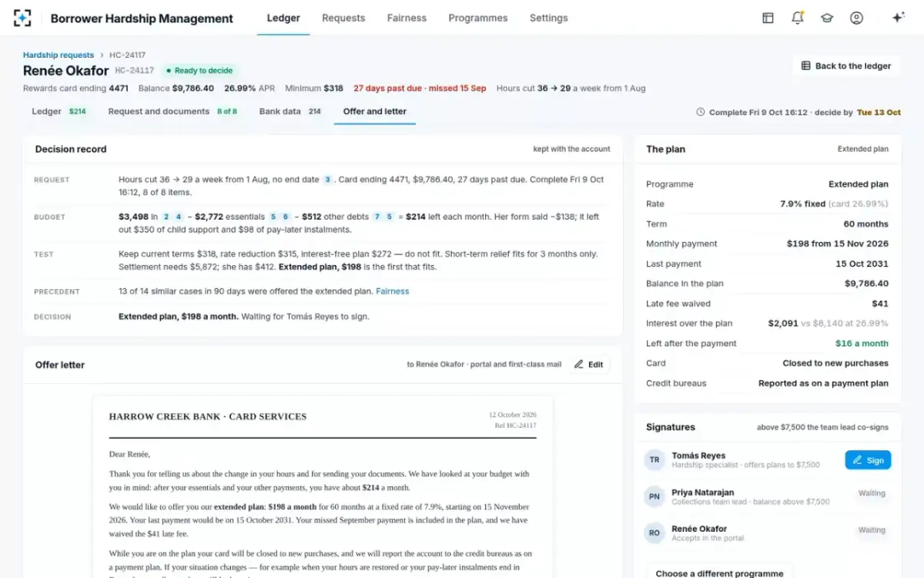The image size is (924, 578).
Task: Open the sparkle AI assistant
Action: coord(898,18)
